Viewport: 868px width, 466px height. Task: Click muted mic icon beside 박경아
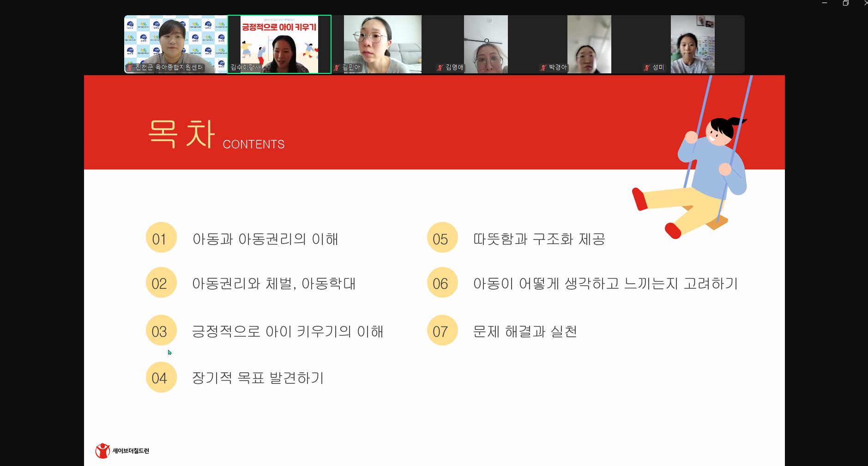[x=543, y=67]
